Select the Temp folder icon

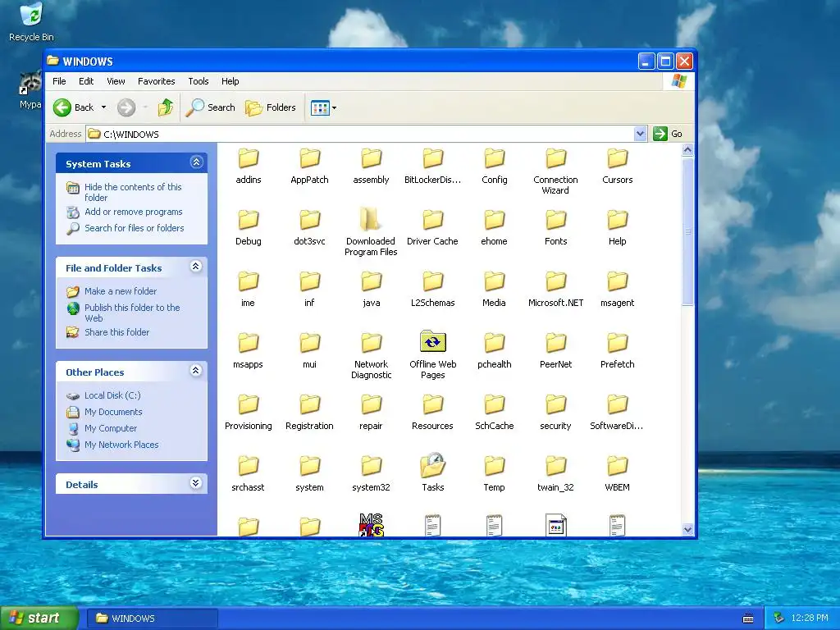[495, 467]
